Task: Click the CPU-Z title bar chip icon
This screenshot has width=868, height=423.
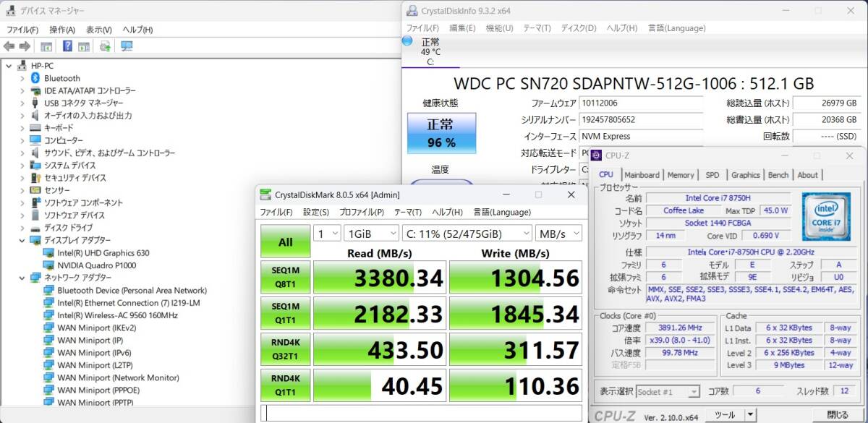Action: click(597, 155)
